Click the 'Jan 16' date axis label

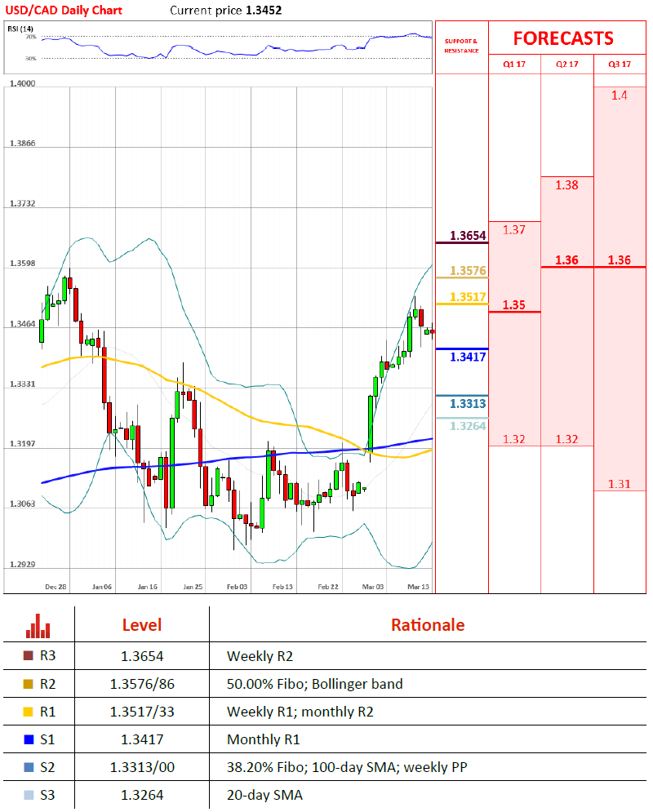click(148, 587)
